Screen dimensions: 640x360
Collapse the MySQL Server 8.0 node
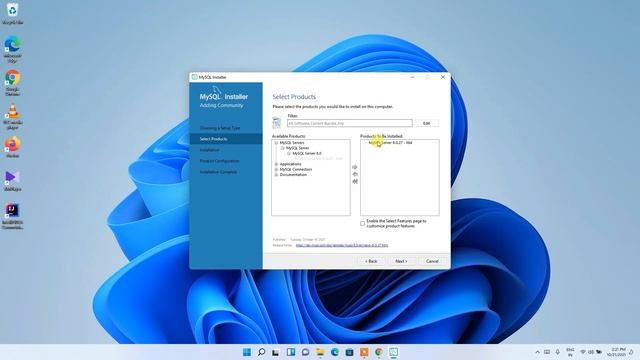(289, 153)
